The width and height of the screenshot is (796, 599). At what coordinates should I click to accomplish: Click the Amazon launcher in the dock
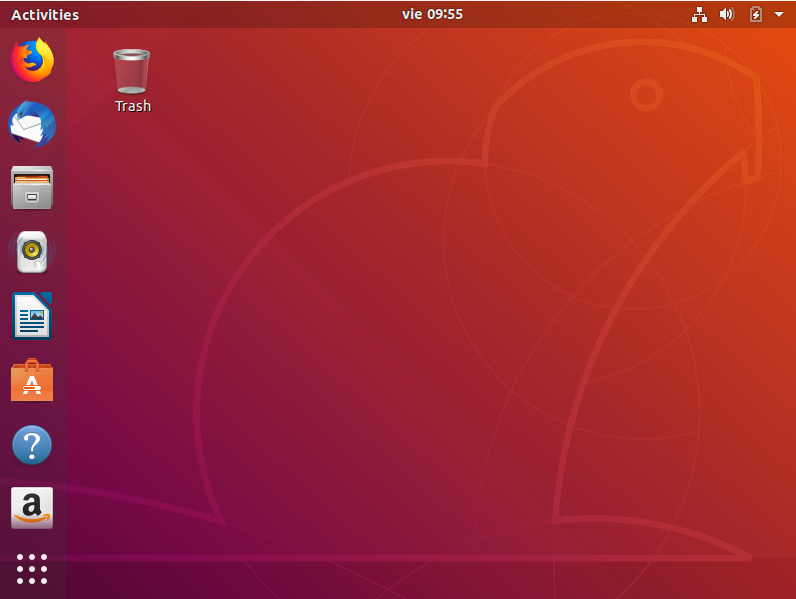click(x=32, y=508)
